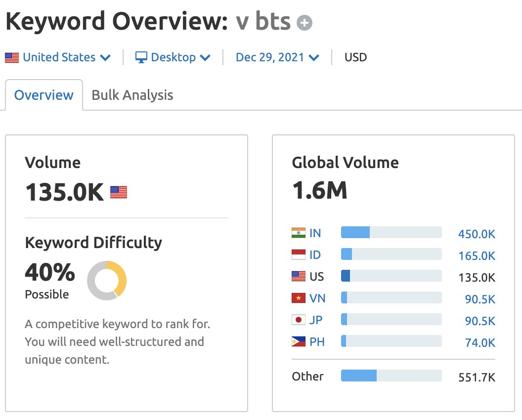
Task: Open the Dec 29, 2021 date dropdown
Action: pos(277,57)
